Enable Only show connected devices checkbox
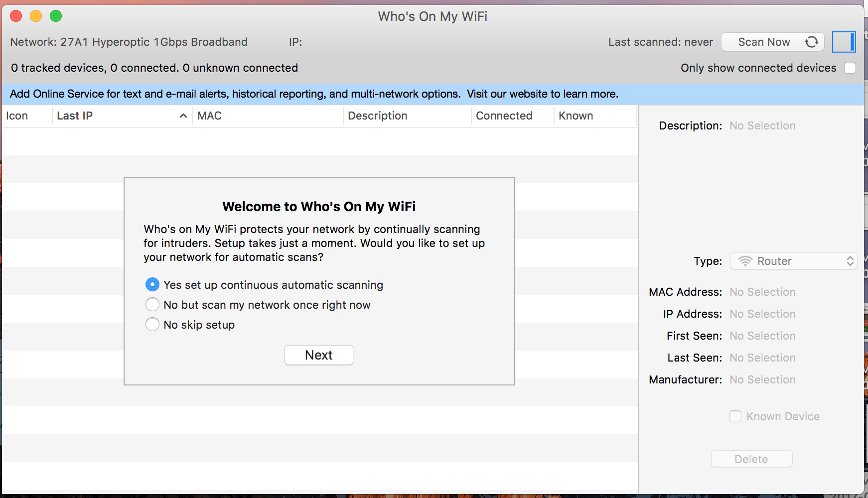This screenshot has height=498, width=868. [x=850, y=68]
